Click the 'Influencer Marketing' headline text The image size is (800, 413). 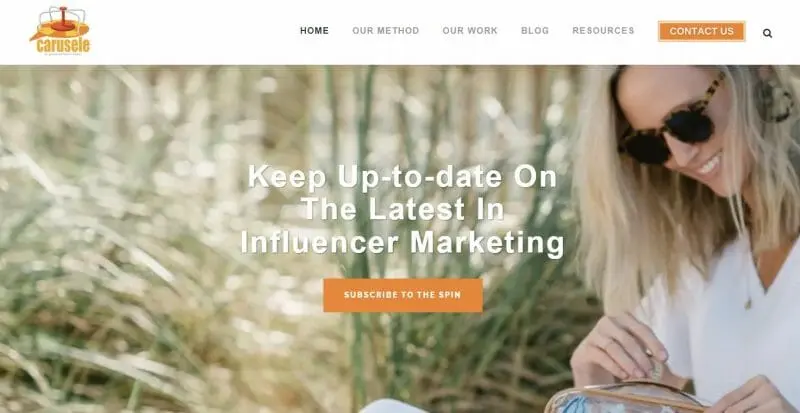click(x=402, y=241)
